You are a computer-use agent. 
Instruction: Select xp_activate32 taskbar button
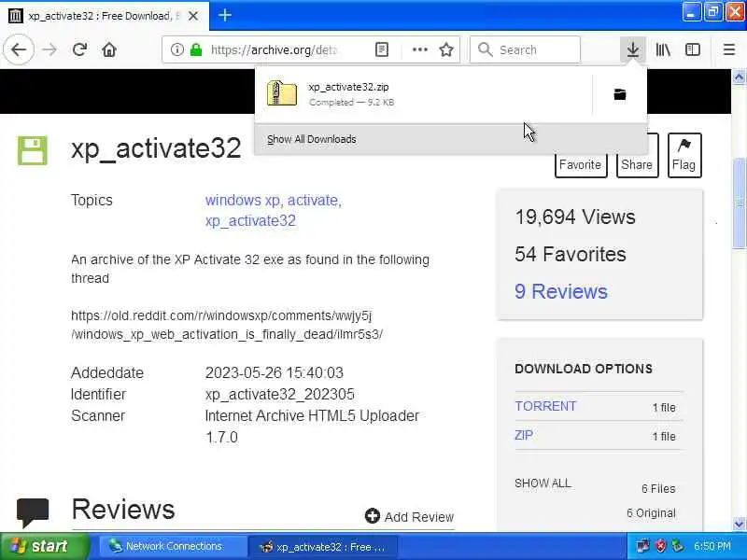point(322,547)
